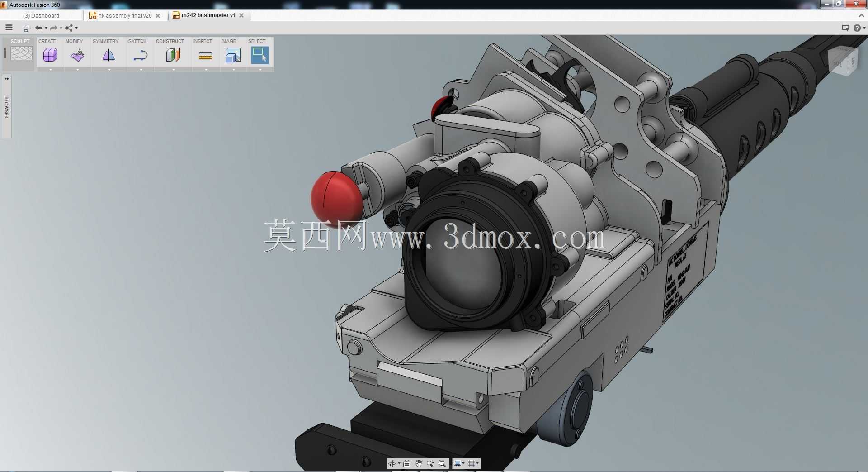Open the Display Settings dropdown arrow
Screen dimensions: 868x472
(463, 463)
